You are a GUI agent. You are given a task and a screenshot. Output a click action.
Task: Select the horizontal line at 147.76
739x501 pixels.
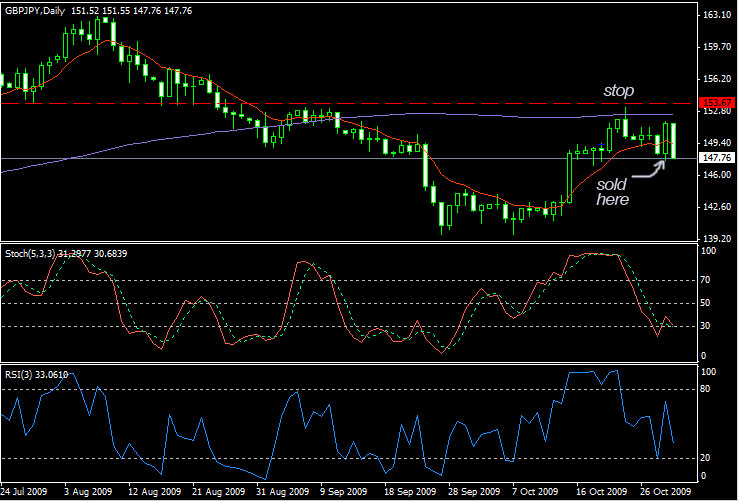pyautogui.click(x=300, y=158)
